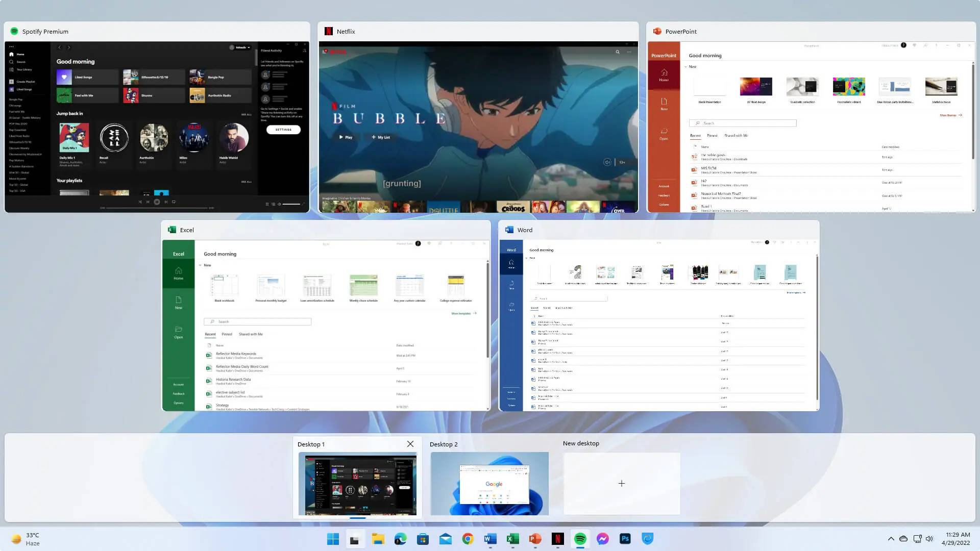The width and height of the screenshot is (980, 551).
Task: Launch Messenger from the taskbar
Action: click(602, 538)
